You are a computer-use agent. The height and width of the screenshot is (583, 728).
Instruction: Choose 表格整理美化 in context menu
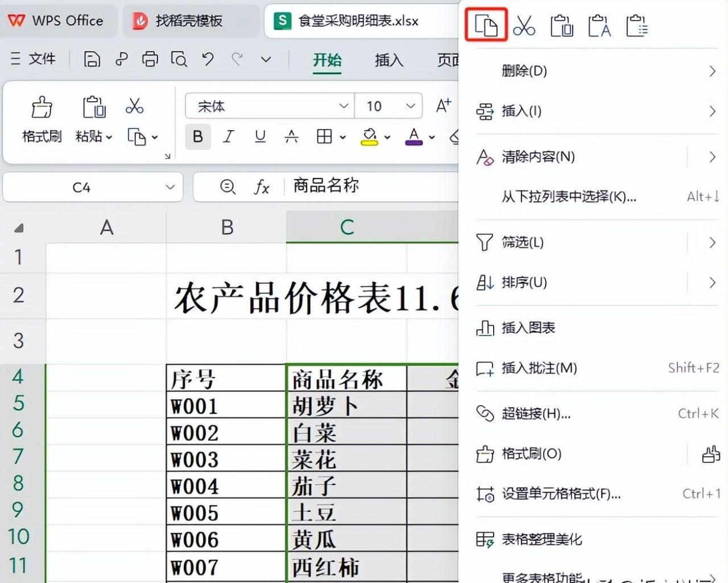pyautogui.click(x=596, y=539)
